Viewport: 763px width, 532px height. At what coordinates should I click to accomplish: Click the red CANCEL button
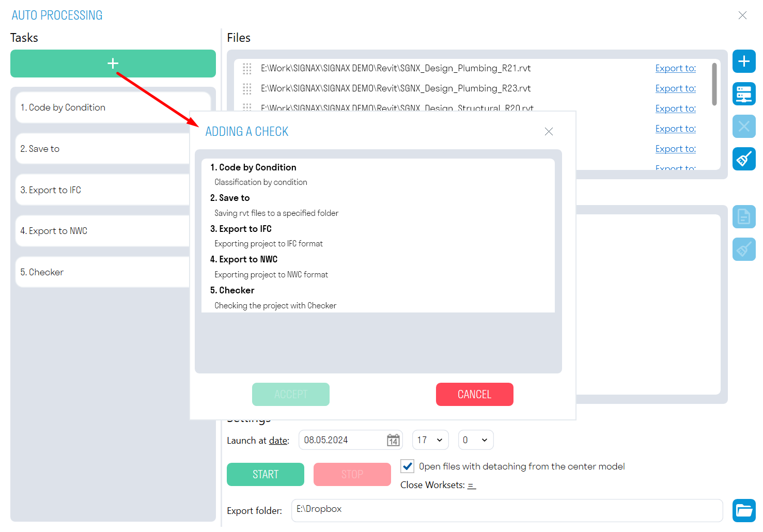[x=475, y=395]
